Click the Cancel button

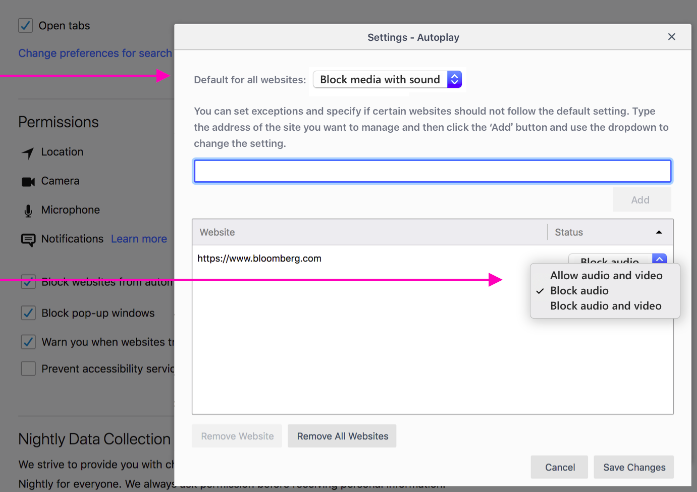pyautogui.click(x=560, y=467)
